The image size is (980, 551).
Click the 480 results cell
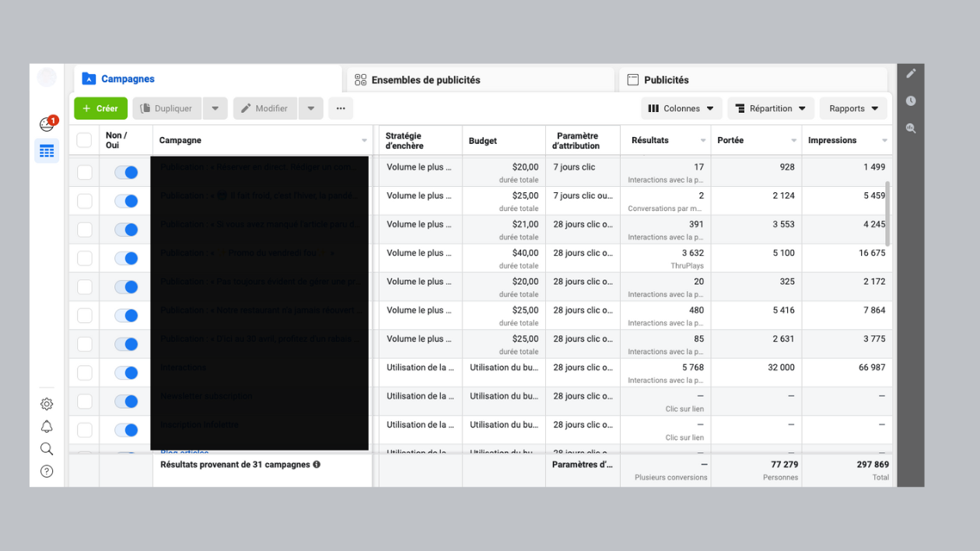tap(667, 315)
